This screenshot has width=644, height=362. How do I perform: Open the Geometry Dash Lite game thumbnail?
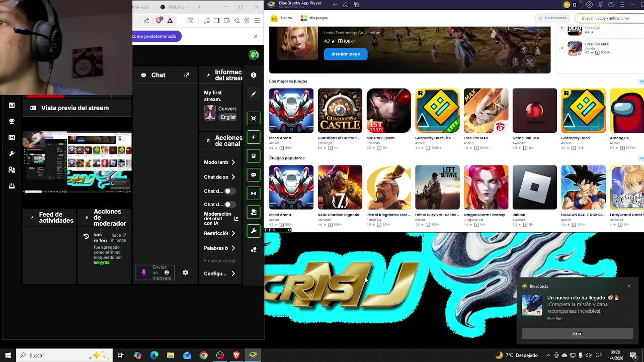(x=437, y=111)
